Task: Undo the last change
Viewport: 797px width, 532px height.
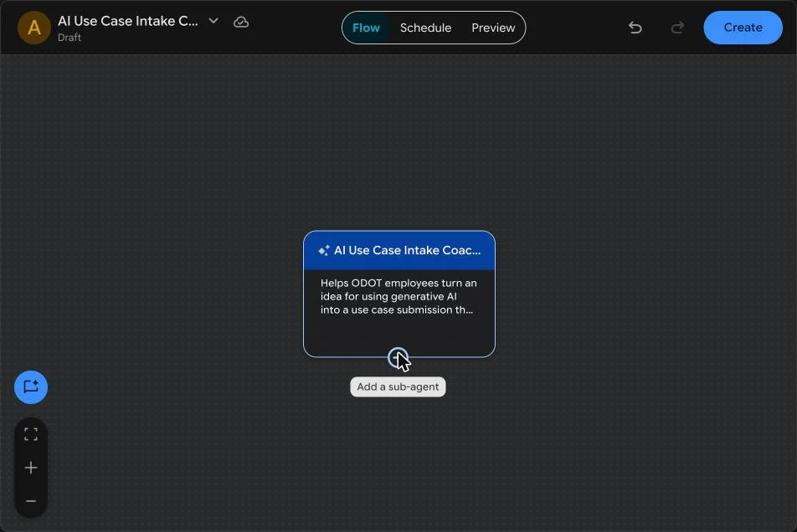Action: [635, 28]
